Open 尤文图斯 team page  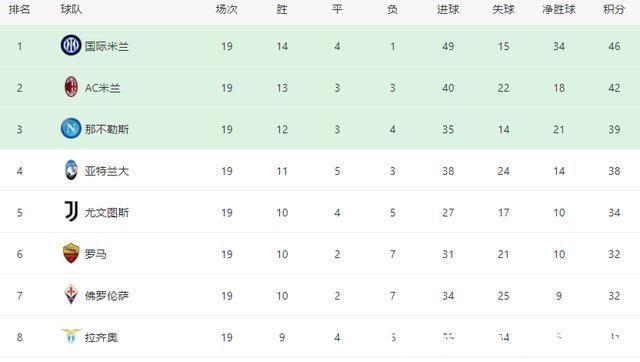(x=107, y=213)
